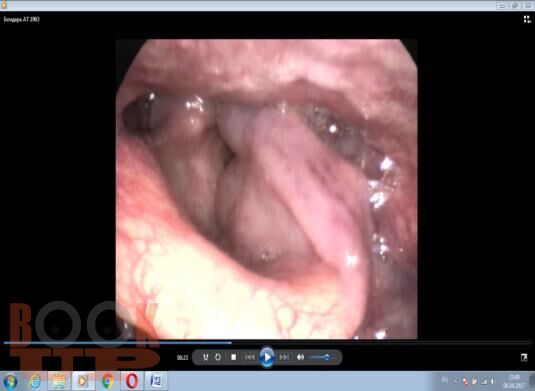The height and width of the screenshot is (391, 535).
Task: Adjust the volume slider handle
Action: [327, 357]
